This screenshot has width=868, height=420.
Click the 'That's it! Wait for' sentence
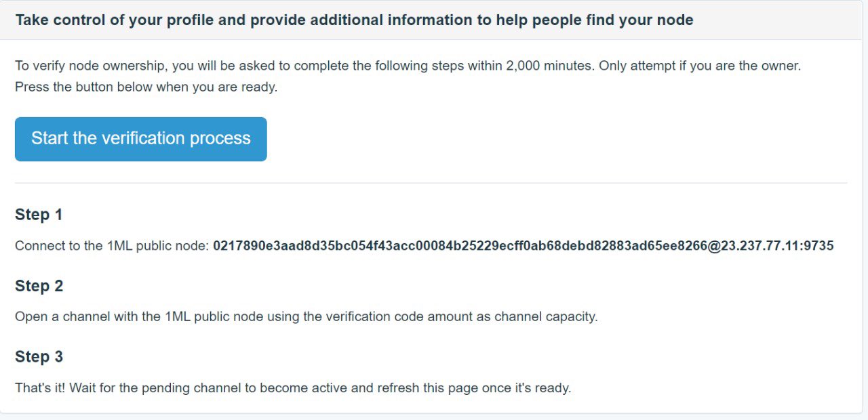(x=293, y=388)
